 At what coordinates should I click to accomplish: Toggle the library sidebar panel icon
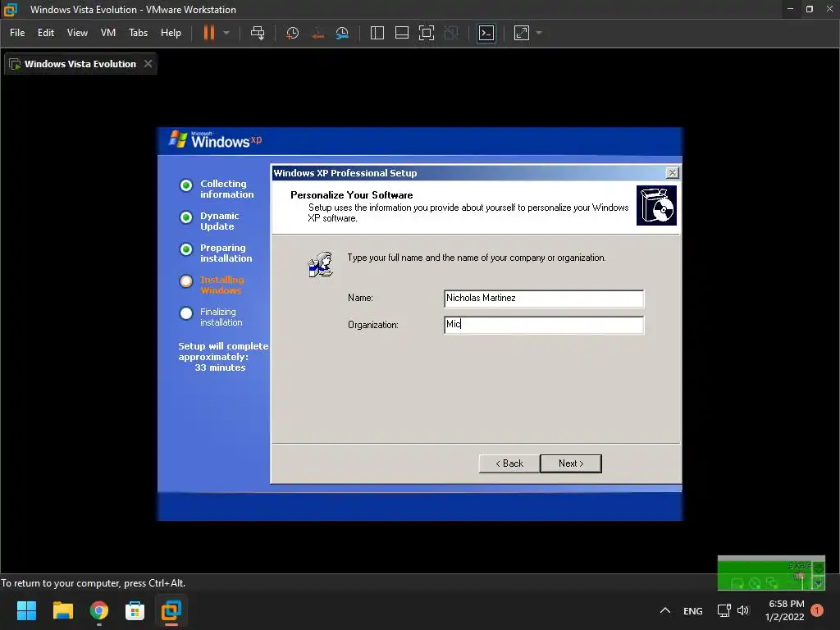coord(377,33)
